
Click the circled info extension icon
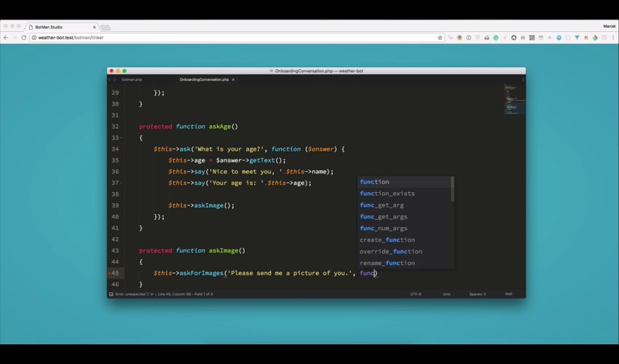coord(468,38)
